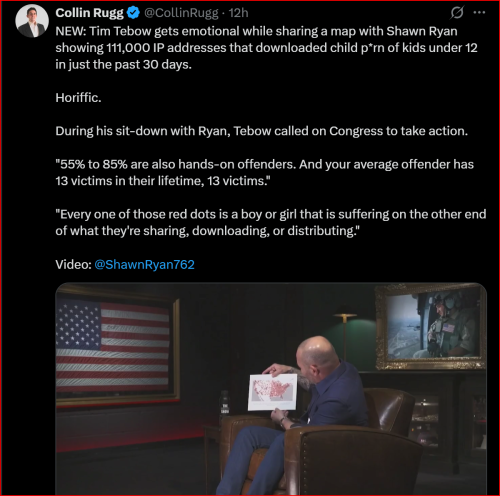This screenshot has width=500, height=496.
Task: Click the 'Video:' label text
Action: coord(73,264)
